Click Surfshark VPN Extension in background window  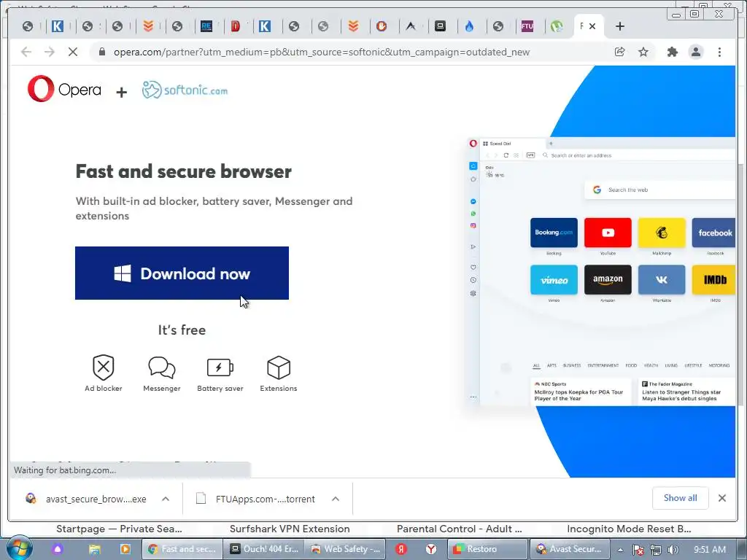pos(290,529)
